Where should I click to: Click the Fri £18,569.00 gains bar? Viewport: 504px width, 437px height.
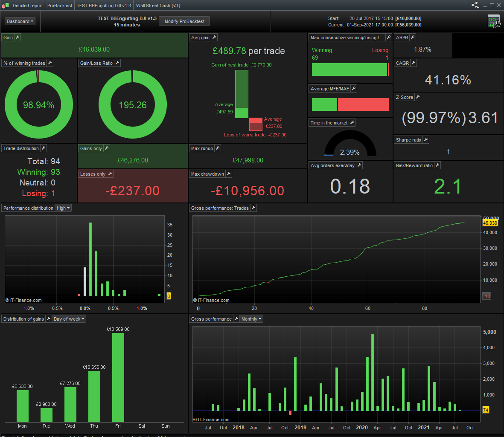118,377
